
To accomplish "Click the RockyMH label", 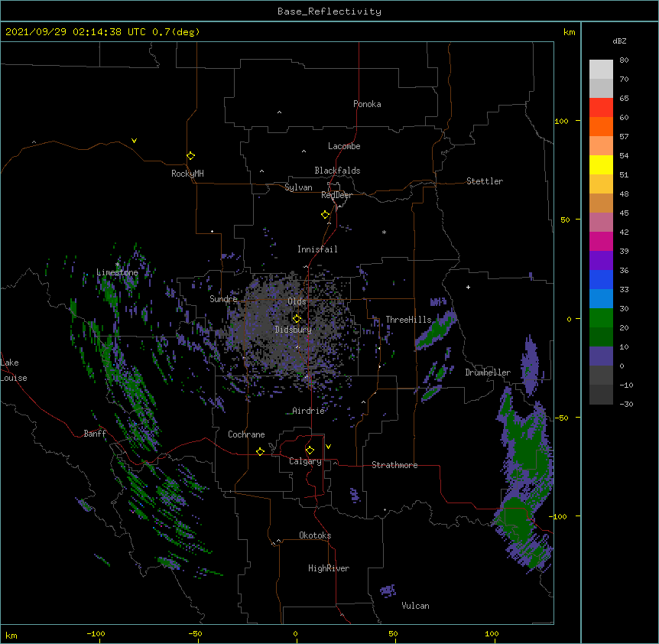I will (187, 174).
